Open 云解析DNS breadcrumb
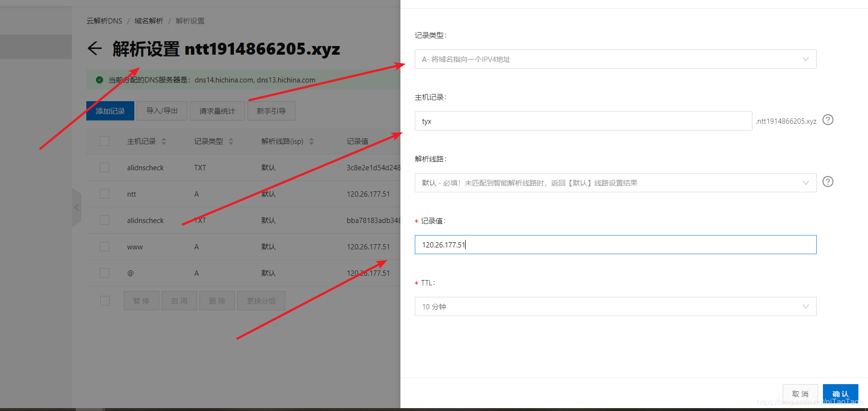 105,21
